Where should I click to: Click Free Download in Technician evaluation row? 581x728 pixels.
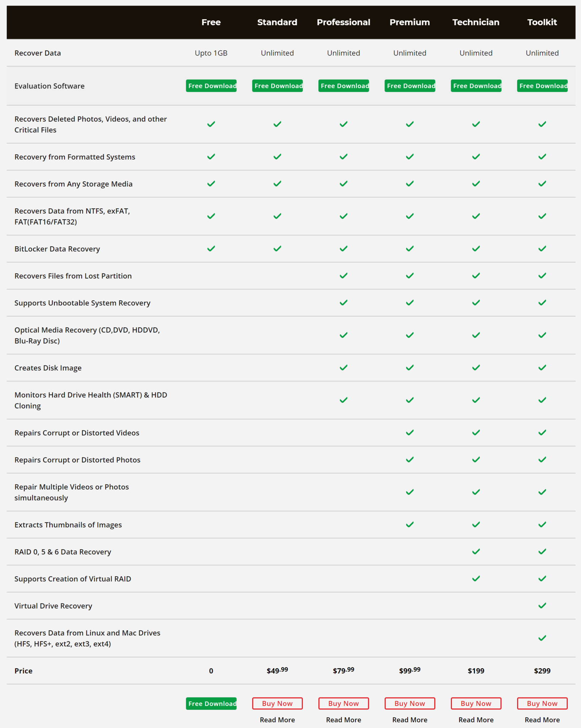pyautogui.click(x=476, y=86)
